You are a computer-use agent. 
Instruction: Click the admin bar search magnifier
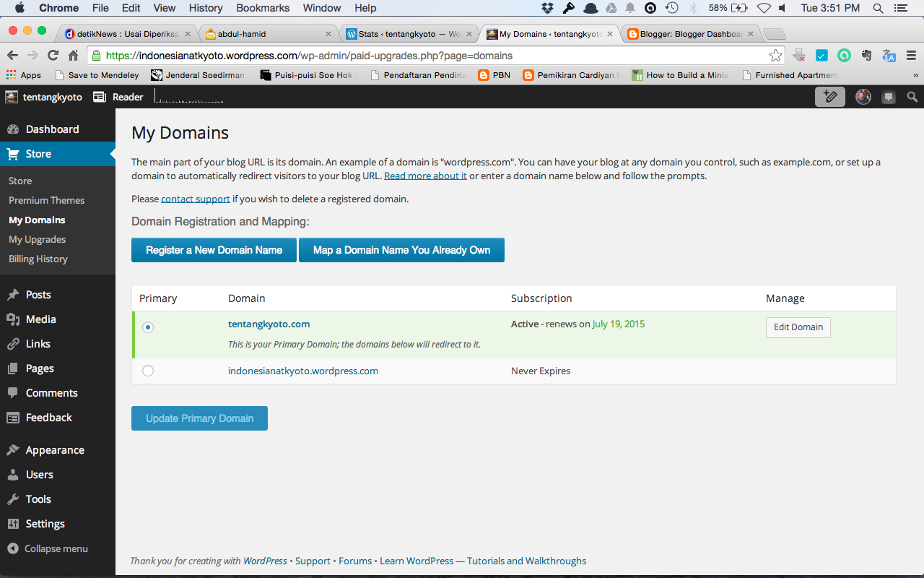tap(912, 97)
